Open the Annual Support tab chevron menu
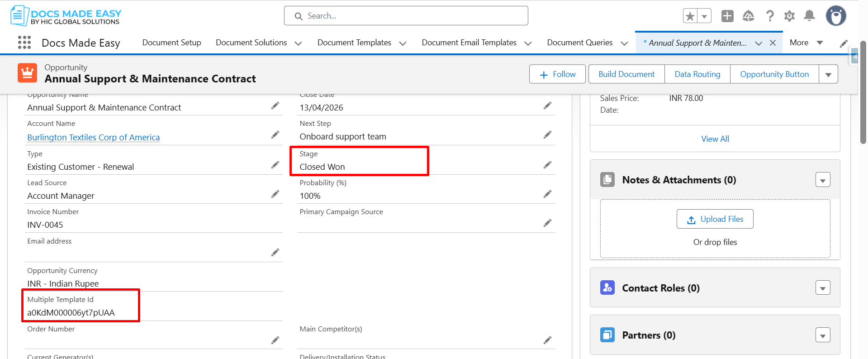The image size is (868, 359). click(x=759, y=43)
